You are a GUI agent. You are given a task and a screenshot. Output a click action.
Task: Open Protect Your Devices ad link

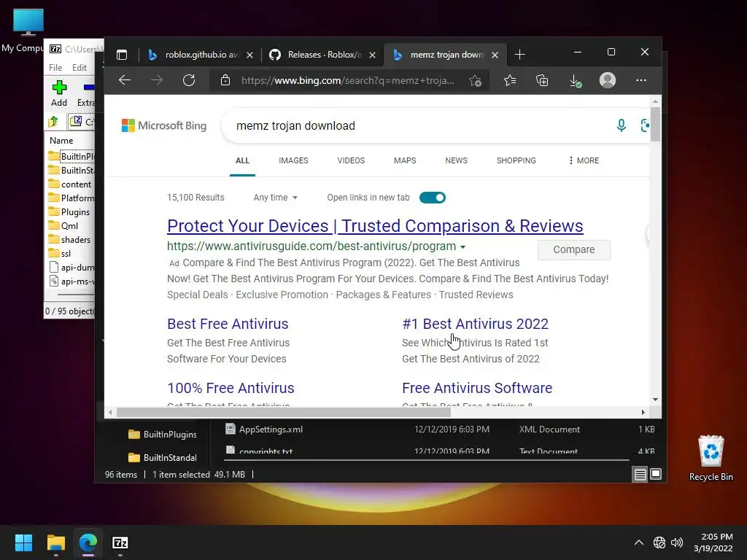pyautogui.click(x=375, y=226)
